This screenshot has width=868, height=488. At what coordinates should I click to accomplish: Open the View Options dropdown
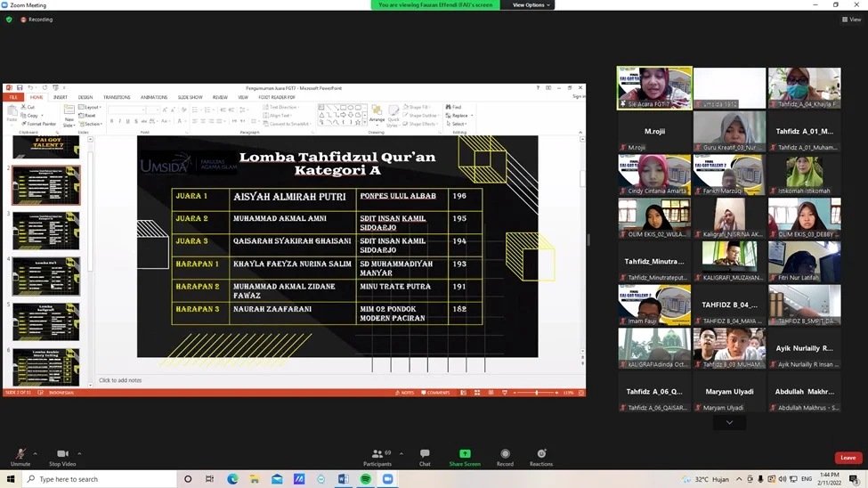pyautogui.click(x=531, y=5)
